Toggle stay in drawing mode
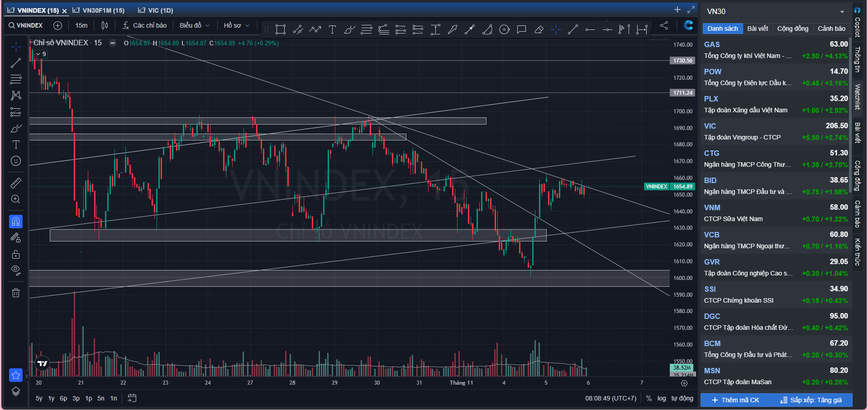Viewport: 868px width, 410px height. pos(16,238)
